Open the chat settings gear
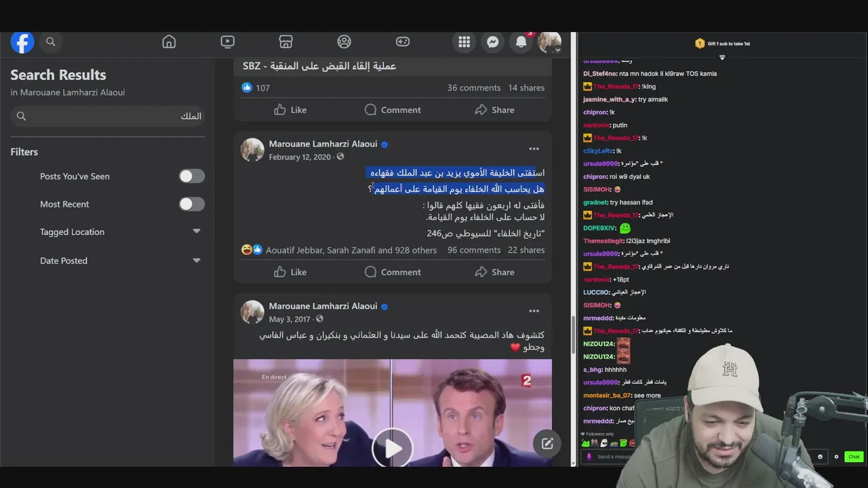868x488 pixels. (x=836, y=457)
